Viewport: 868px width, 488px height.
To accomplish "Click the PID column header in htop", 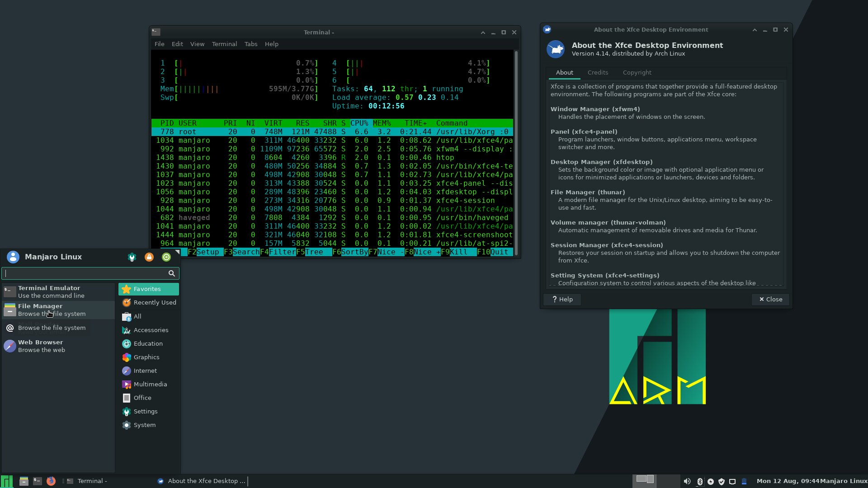I will click(167, 123).
